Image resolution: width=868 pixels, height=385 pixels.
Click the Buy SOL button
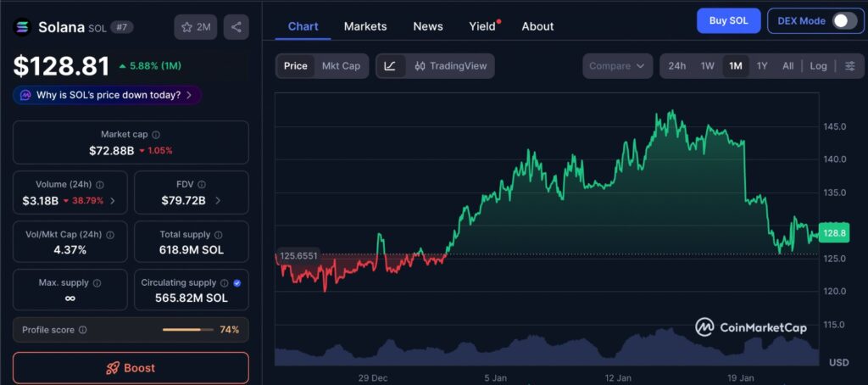pos(728,21)
